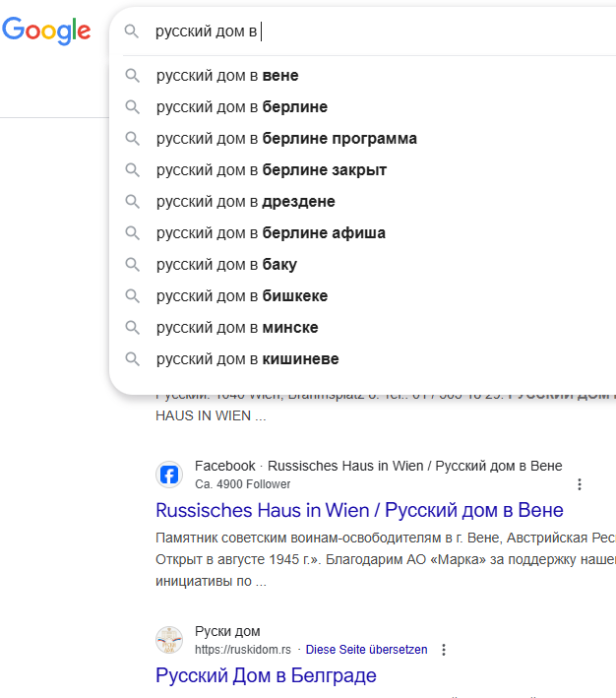Select suggestion 'русский дом в берлине'
616x698 pixels.
[242, 107]
